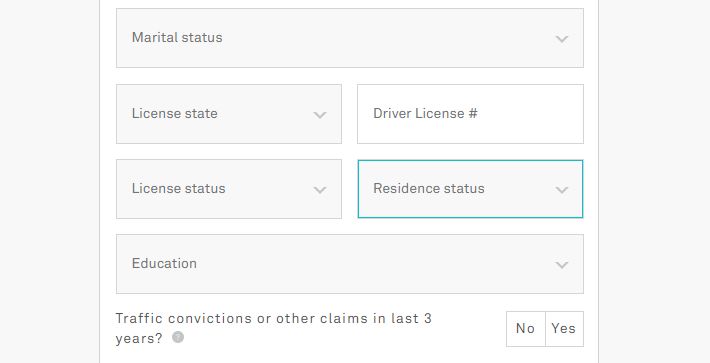
Task: Click the 'Traffic convictions or other claims' question text
Action: click(273, 328)
